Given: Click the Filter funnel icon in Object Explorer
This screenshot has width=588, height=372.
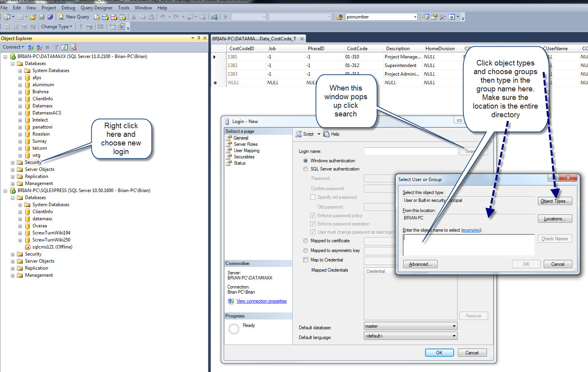Looking at the screenshot, I should click(56, 47).
